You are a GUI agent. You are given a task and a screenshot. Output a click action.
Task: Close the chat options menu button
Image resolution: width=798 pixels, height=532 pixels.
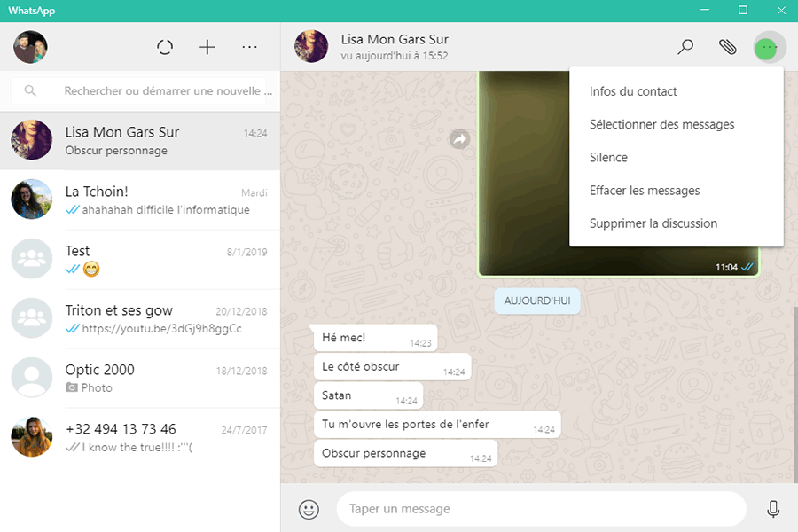pyautogui.click(x=769, y=47)
